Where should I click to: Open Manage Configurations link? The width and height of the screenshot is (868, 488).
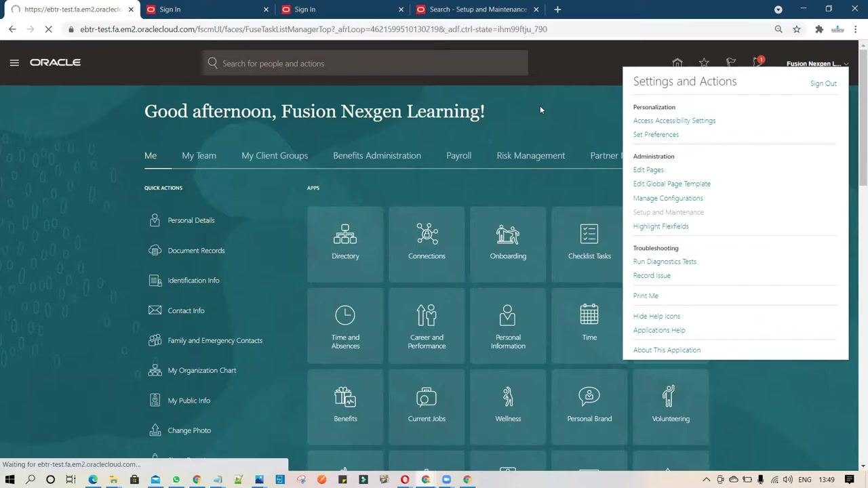[668, 199]
